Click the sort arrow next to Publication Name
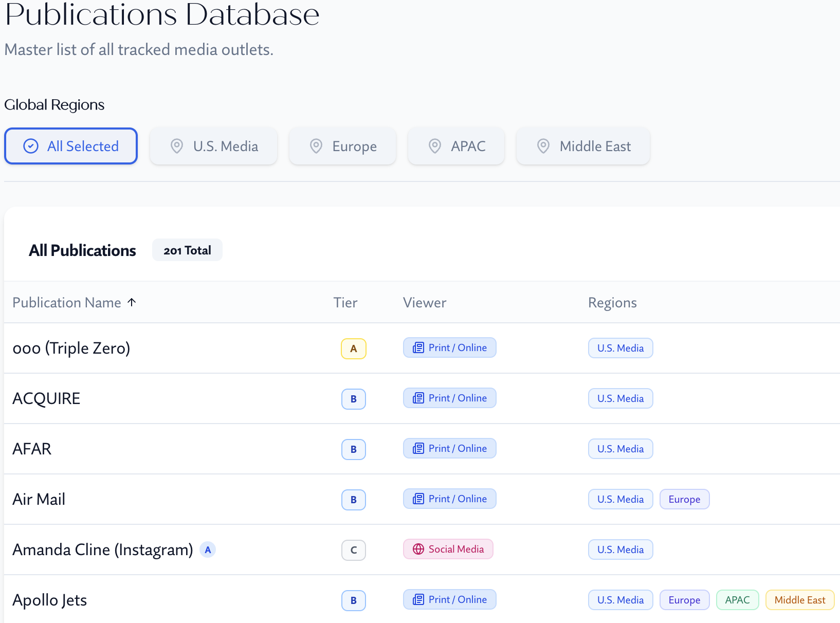Image resolution: width=840 pixels, height=623 pixels. coord(132,302)
